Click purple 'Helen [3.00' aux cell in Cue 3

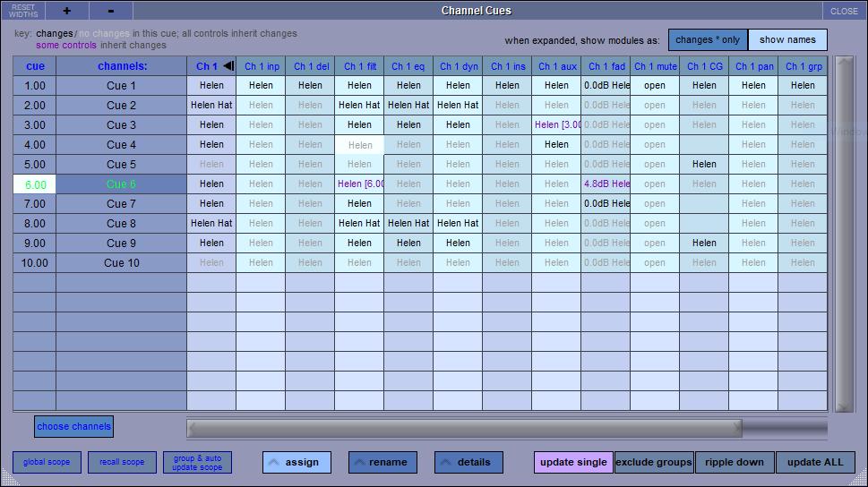pos(557,124)
